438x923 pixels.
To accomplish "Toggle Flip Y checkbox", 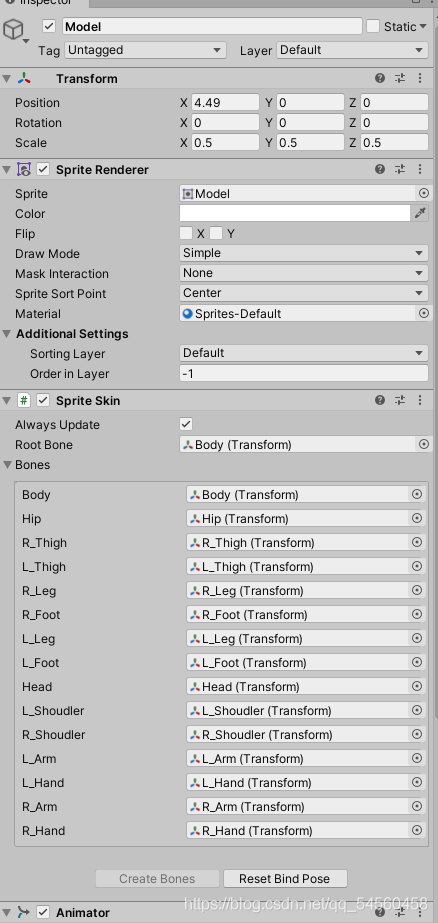I will [216, 233].
